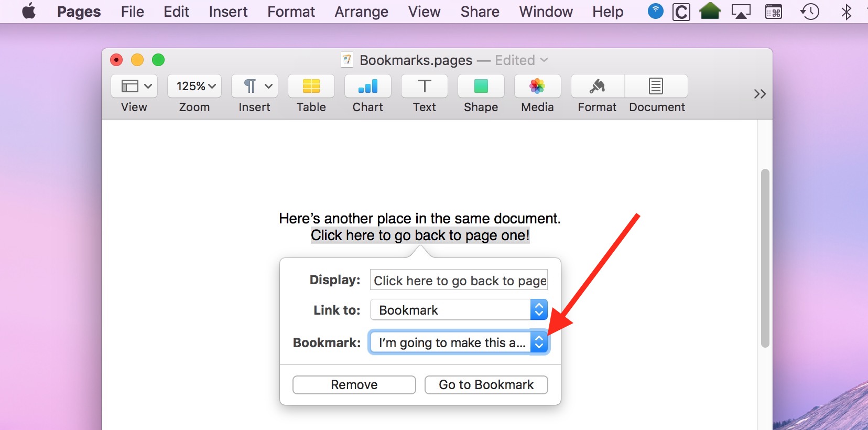Viewport: 868px width, 430px height.
Task: Click the Remove link button
Action: point(354,385)
